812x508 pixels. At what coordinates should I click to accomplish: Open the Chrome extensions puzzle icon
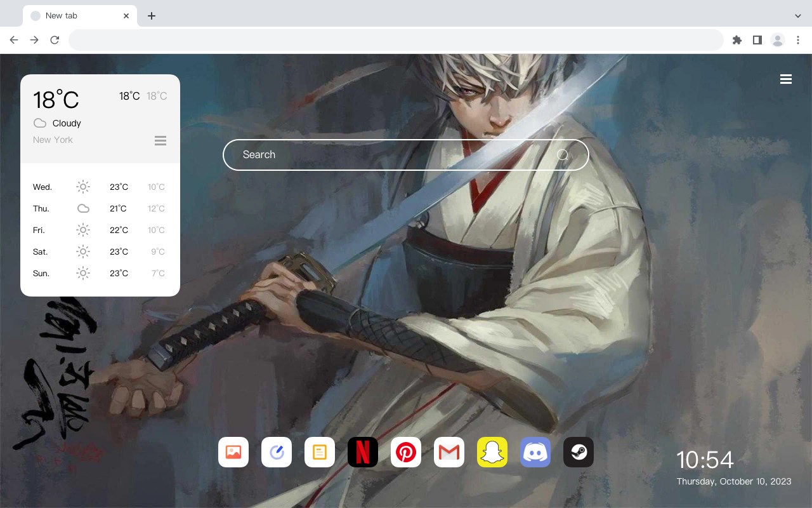click(x=737, y=40)
